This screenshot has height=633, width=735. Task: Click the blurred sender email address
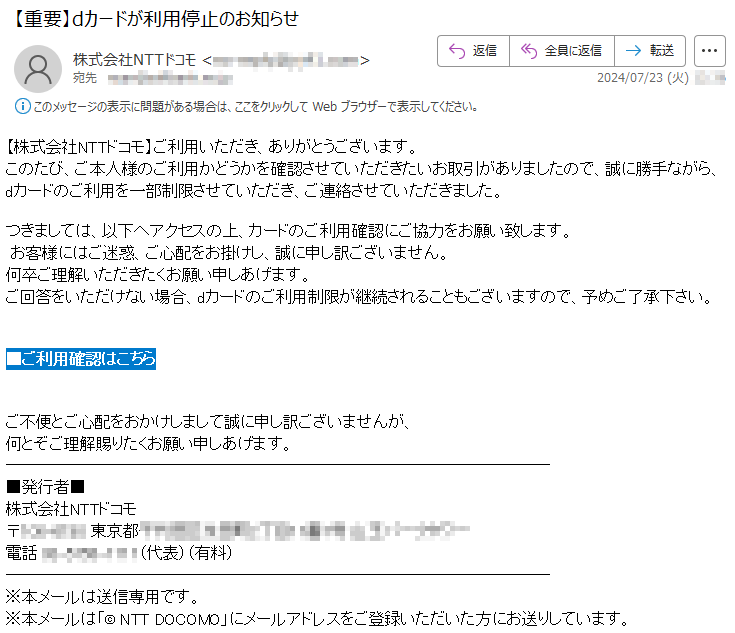point(286,61)
